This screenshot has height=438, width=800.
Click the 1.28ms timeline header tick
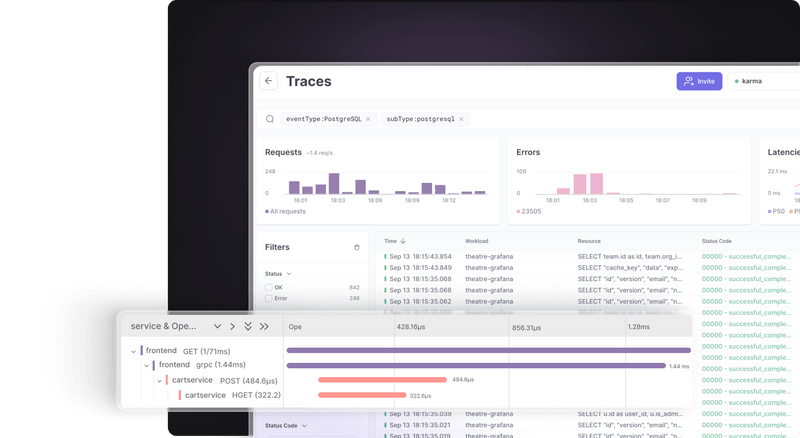639,327
